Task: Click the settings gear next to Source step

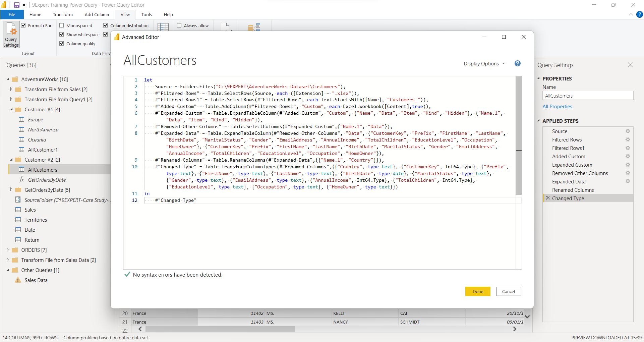Action: pos(628,131)
